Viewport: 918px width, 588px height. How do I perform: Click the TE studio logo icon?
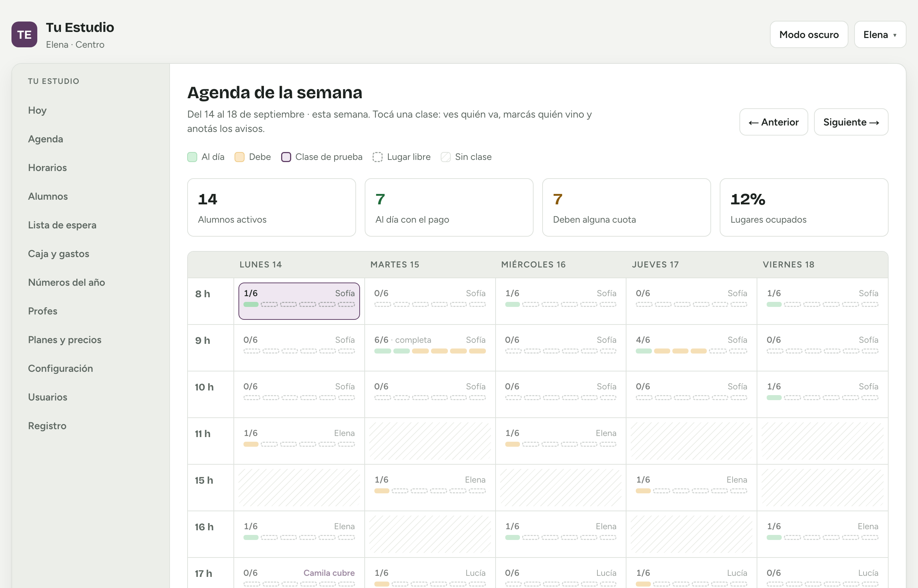pos(24,34)
